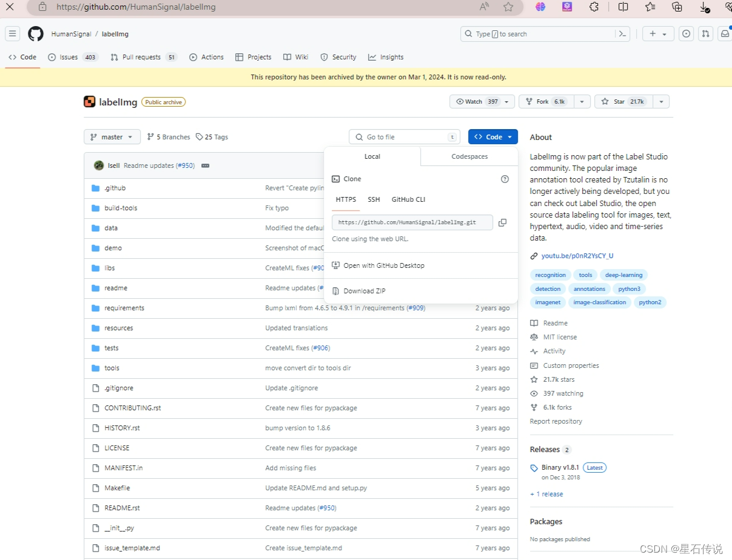Open the Actions tab

[206, 57]
